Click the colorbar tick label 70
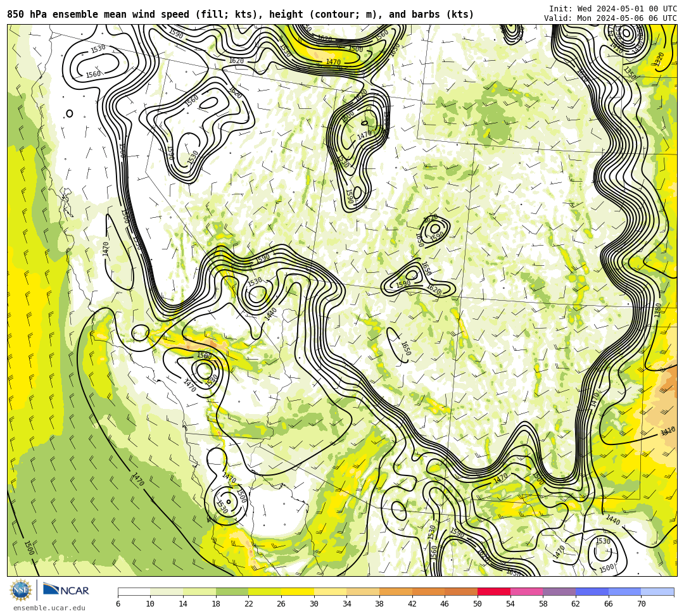Image resolution: width=684 pixels, height=616 pixels. 641,604
